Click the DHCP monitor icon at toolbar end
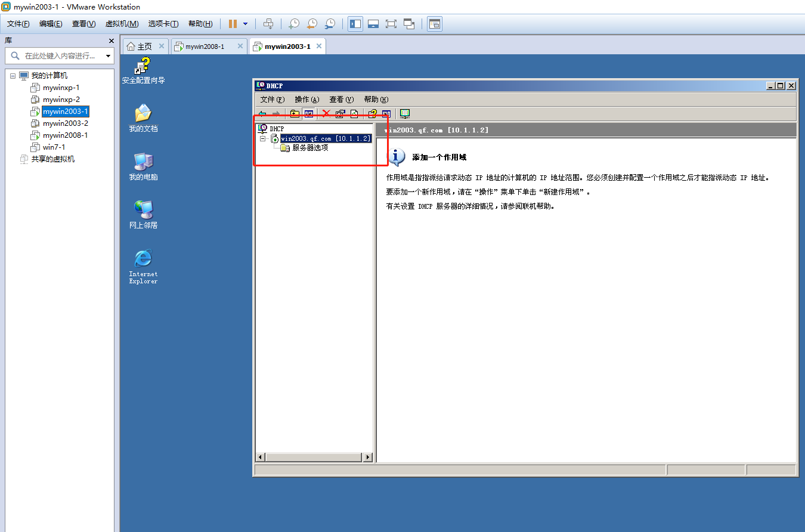Image resolution: width=805 pixels, height=532 pixels. 405,113
